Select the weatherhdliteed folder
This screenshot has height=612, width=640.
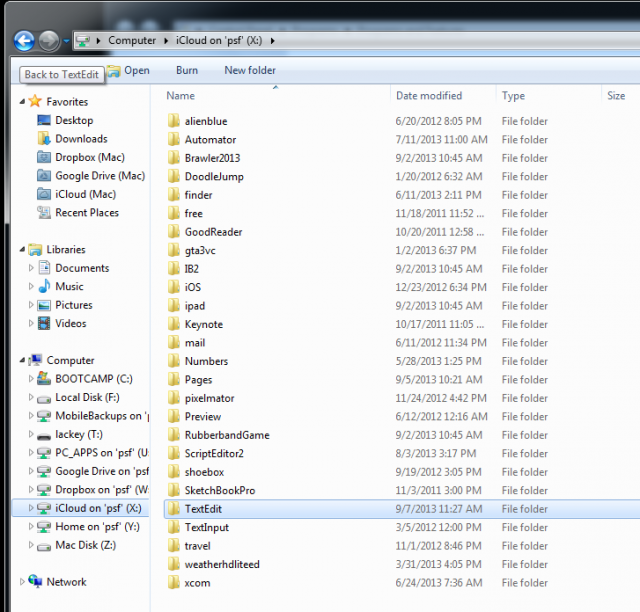pos(222,564)
